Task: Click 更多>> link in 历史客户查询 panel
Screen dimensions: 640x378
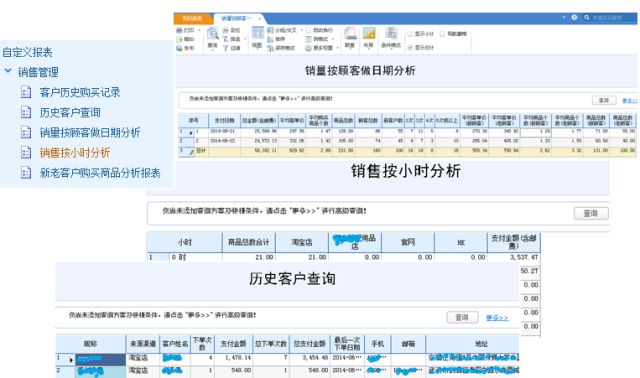Action: 497,318
